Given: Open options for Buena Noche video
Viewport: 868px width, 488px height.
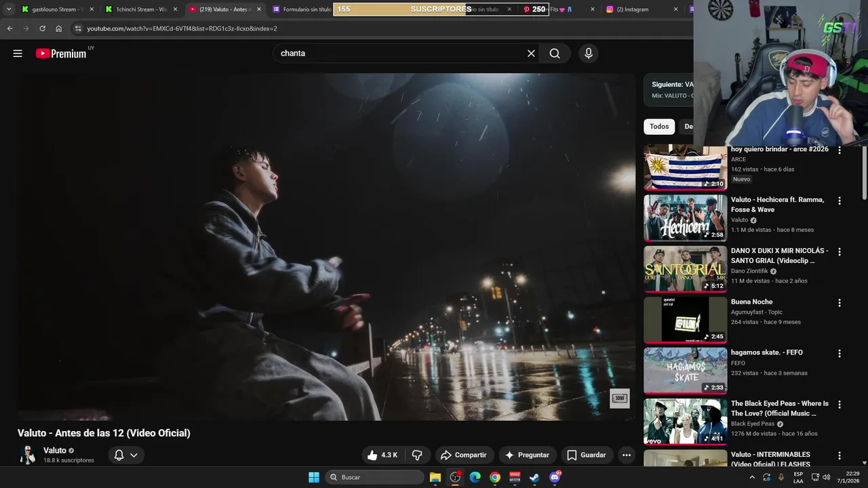Looking at the screenshot, I should tap(840, 302).
